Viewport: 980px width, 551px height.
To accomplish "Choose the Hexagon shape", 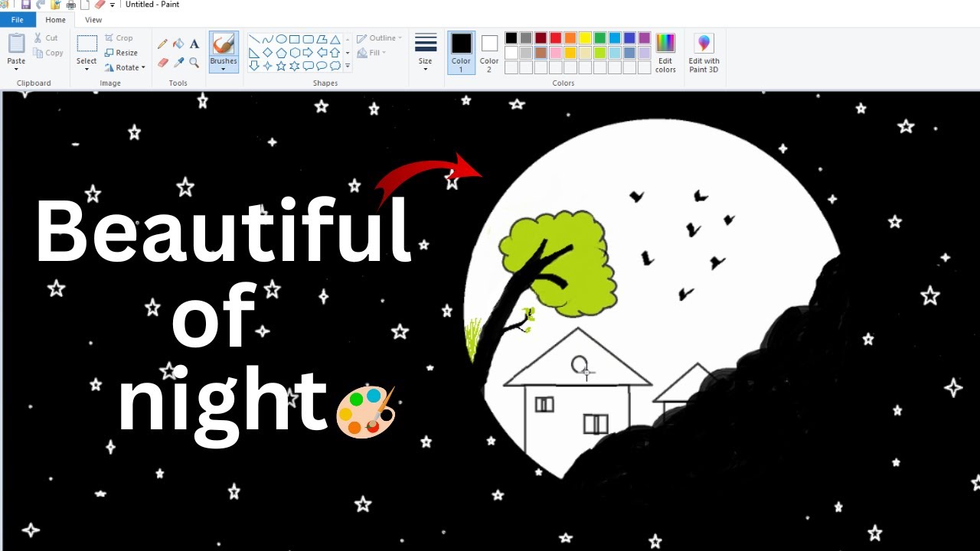I will pyautogui.click(x=295, y=53).
